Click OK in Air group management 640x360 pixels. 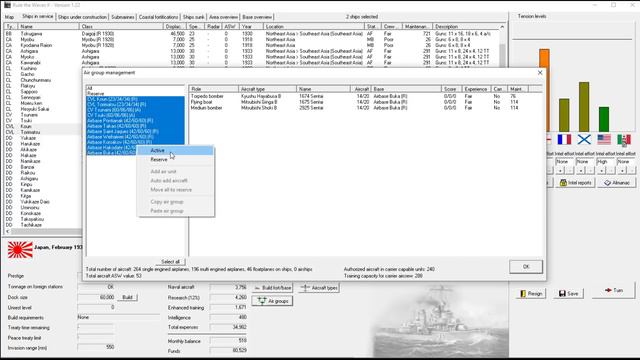coord(526,267)
